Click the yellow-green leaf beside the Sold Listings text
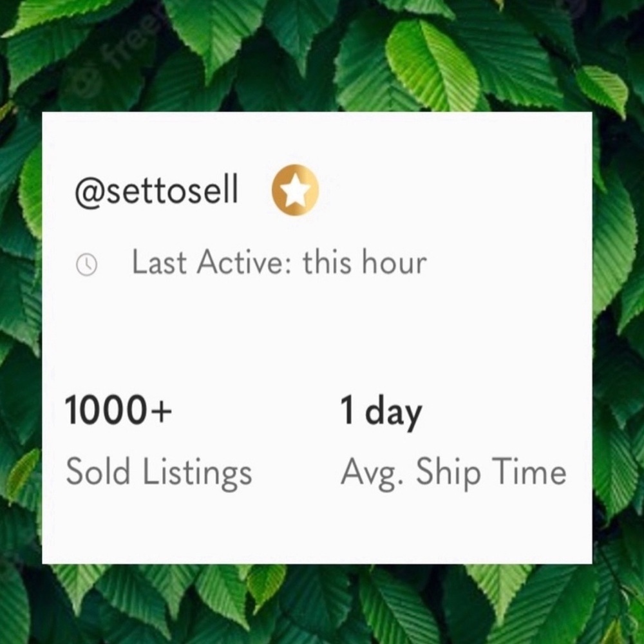The image size is (644, 644). click(23, 472)
